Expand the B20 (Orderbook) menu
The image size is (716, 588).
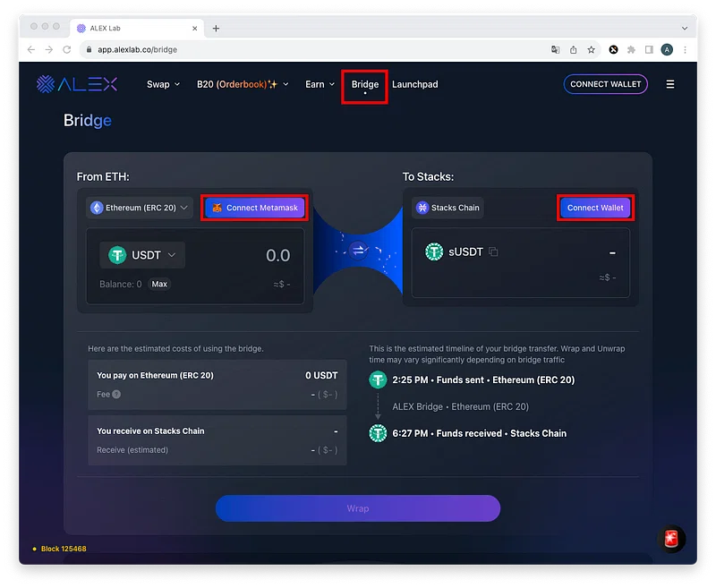tap(243, 84)
